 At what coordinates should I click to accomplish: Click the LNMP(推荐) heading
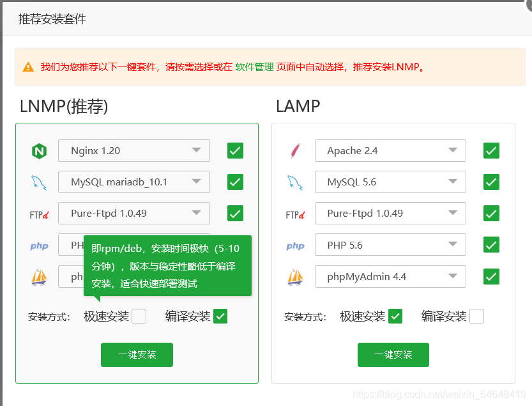click(x=64, y=106)
